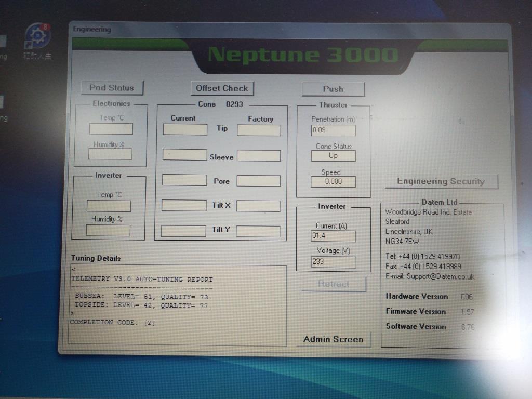Open the Admin Screen
The height and width of the screenshot is (399, 532).
click(333, 339)
